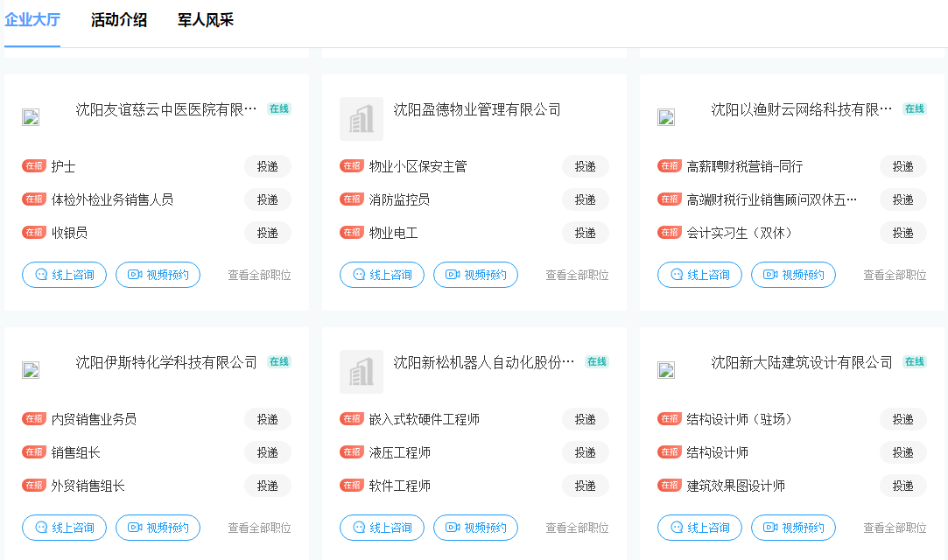Click the logo of 沈阳伊斯特化学科技有限公司
This screenshot has width=948, height=560.
tap(31, 370)
